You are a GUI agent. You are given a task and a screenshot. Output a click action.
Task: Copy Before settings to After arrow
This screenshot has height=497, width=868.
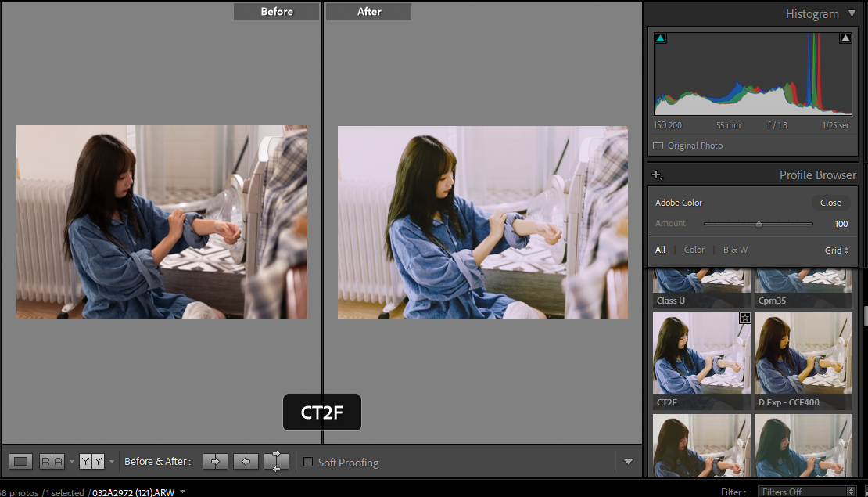point(215,462)
